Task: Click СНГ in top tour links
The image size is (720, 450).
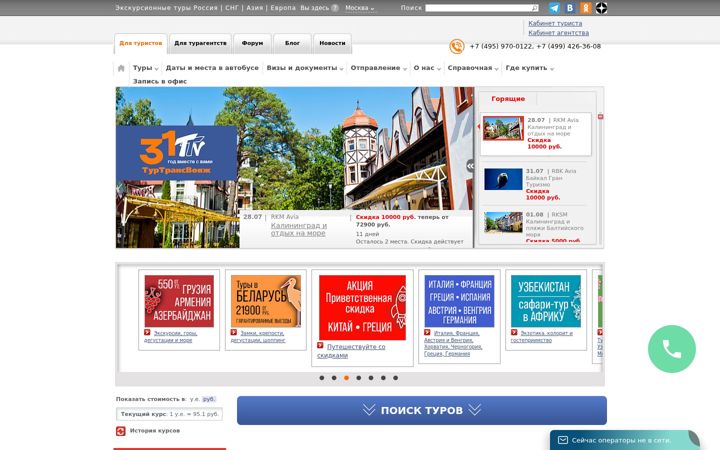Action: pos(232,8)
